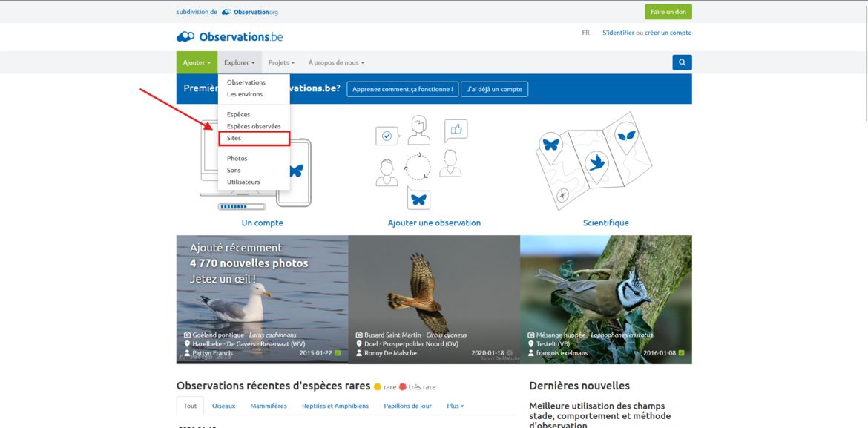
Task: Click the Observations.be logo
Action: [229, 36]
